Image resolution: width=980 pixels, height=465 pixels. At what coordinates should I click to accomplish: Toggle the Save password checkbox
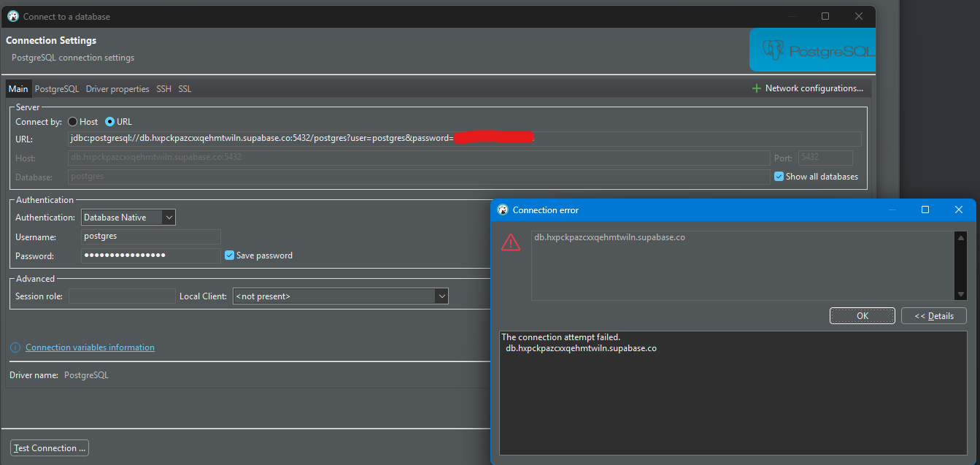coord(229,255)
